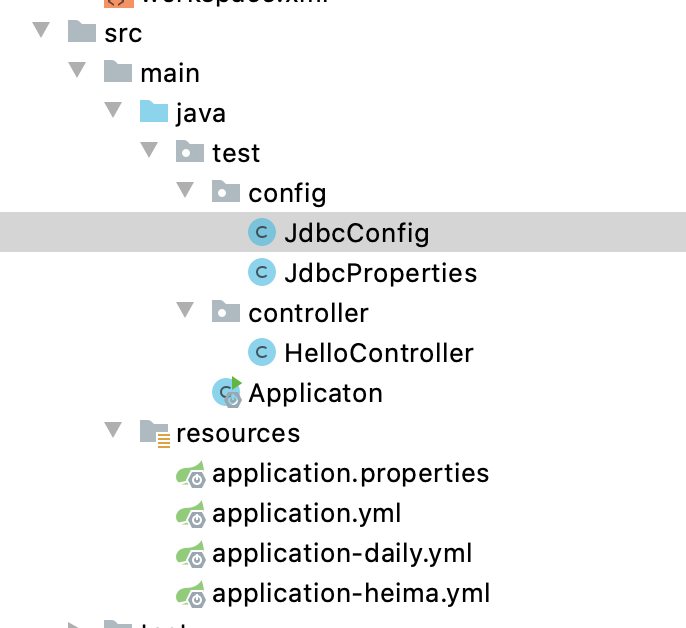The height and width of the screenshot is (628, 686).
Task: Click the application.properties Spring icon
Action: (191, 473)
